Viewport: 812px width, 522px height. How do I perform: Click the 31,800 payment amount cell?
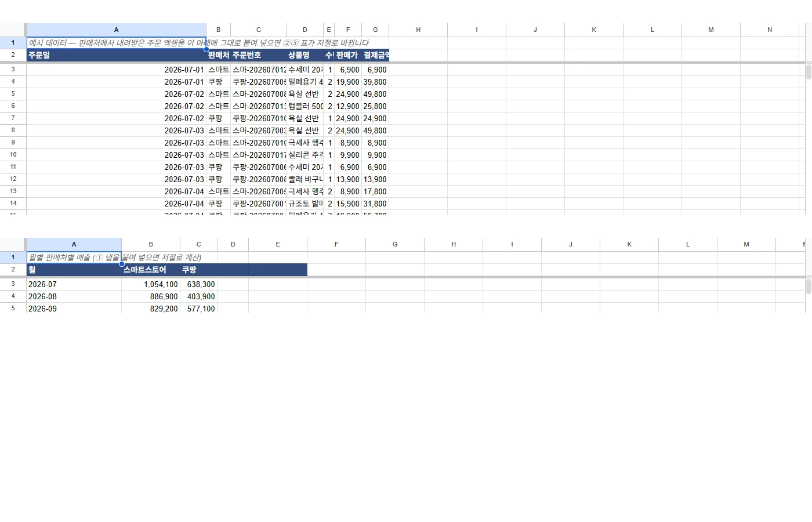(375, 204)
